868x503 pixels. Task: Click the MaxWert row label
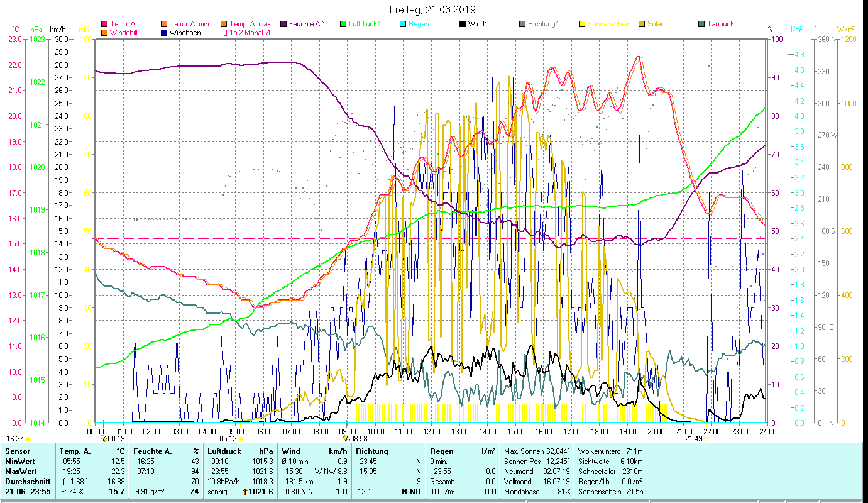pos(20,472)
